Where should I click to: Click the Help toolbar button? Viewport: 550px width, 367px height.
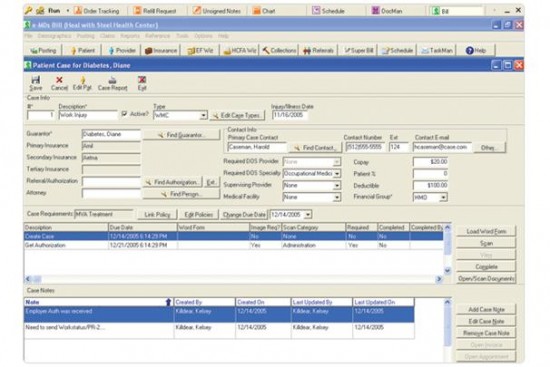(476, 51)
